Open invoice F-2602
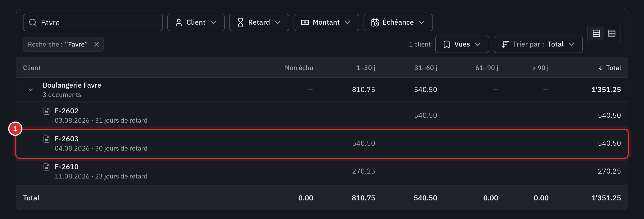 (x=66, y=111)
